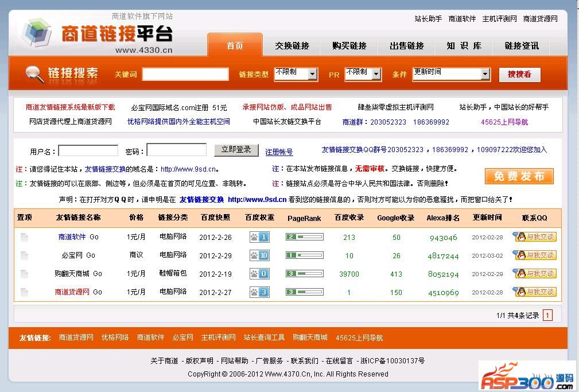Open 中国站长友链交换平台 link

pos(287,122)
